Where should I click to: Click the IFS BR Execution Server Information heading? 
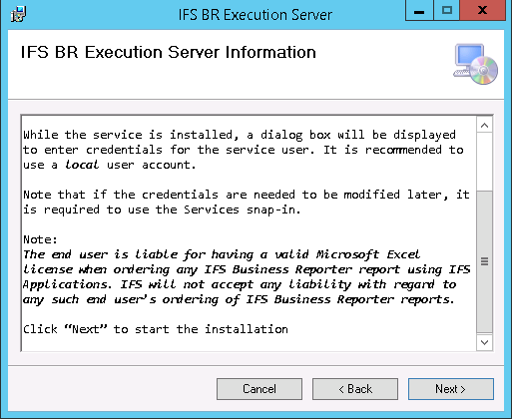(169, 52)
